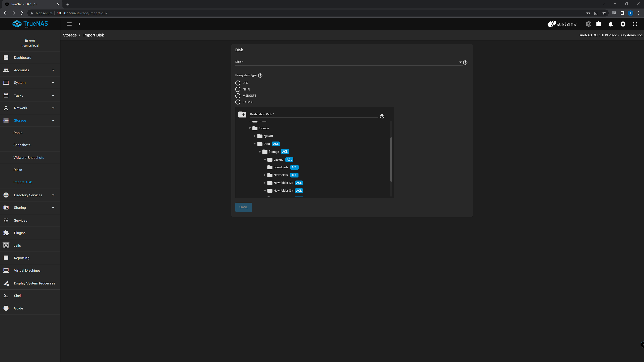This screenshot has width=644, height=362.
Task: Go back in browser history
Action: click(5, 13)
